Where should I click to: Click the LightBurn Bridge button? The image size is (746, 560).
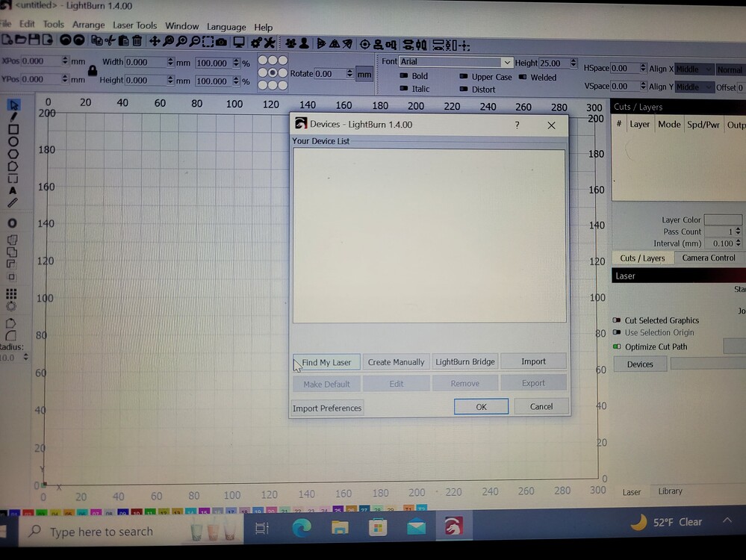(x=465, y=361)
